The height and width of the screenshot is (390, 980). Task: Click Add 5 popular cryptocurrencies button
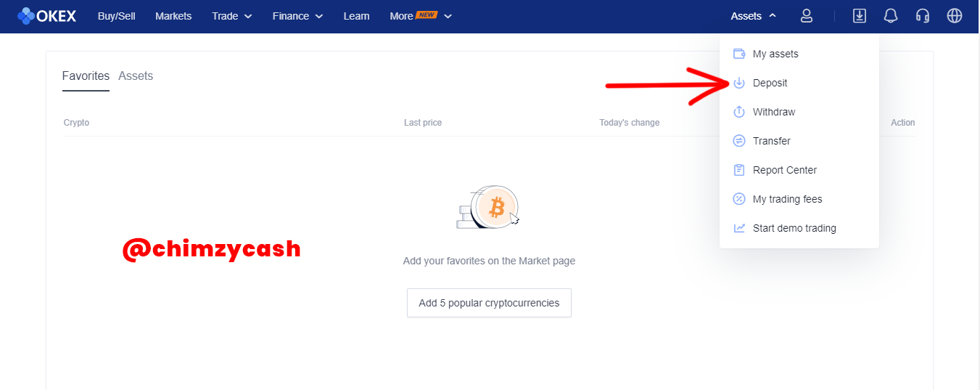tap(489, 303)
